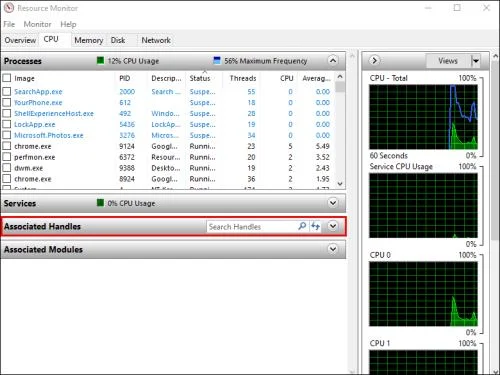500x375 pixels.
Task: Check the perfmon.exe process checkbox
Action: (7, 157)
